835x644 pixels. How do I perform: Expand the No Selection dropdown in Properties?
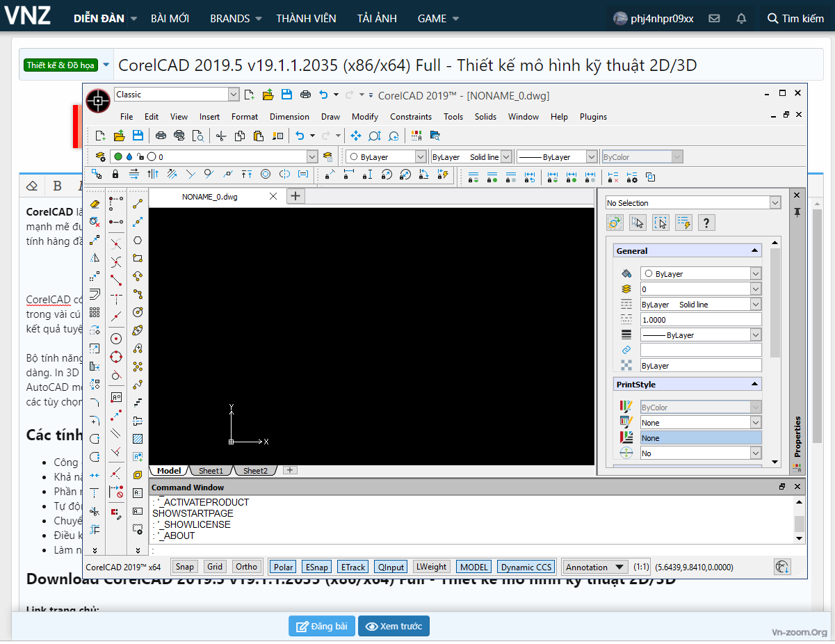click(775, 202)
